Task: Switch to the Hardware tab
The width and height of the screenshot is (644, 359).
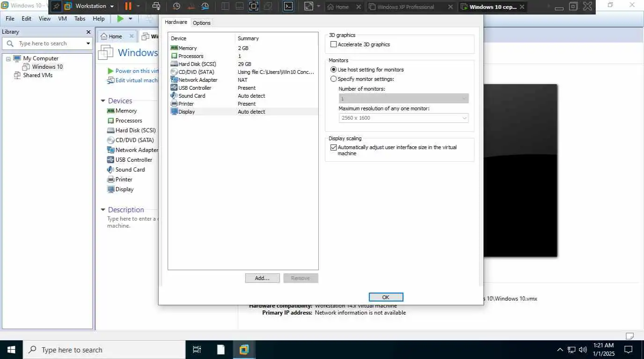Action: coord(176,22)
